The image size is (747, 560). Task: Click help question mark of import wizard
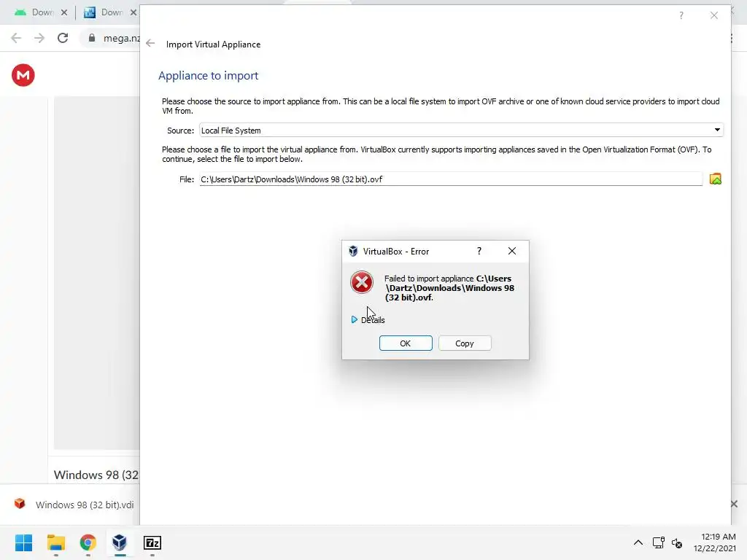[x=681, y=15]
